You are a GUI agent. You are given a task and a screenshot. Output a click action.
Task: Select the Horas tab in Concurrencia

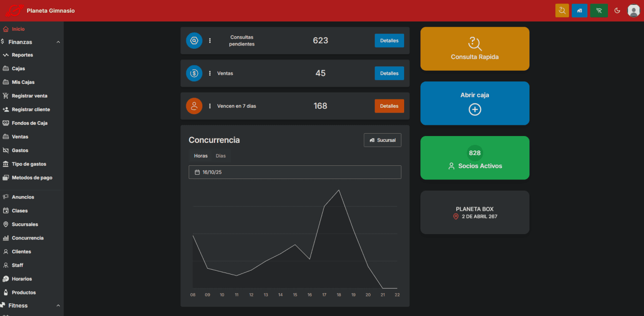pyautogui.click(x=200, y=156)
